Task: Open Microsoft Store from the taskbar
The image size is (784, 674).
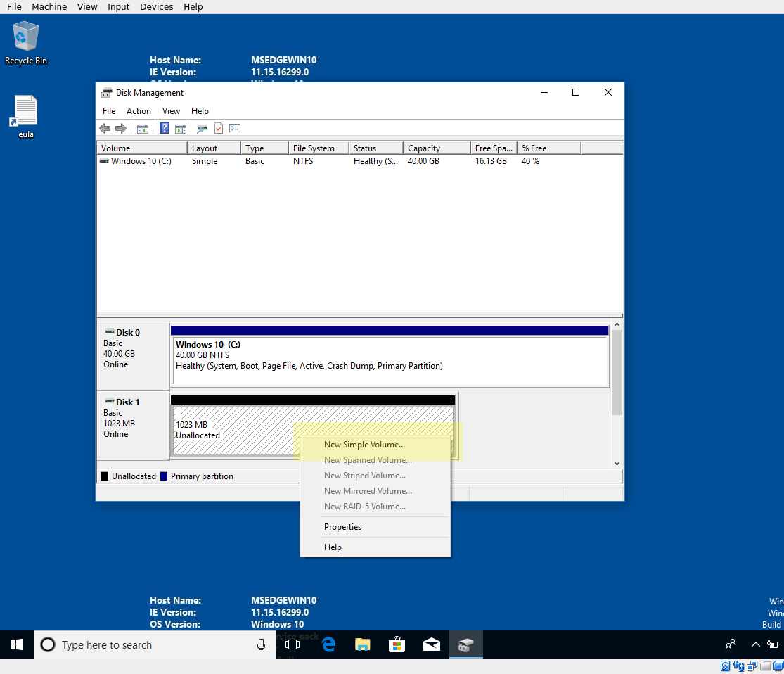Action: pos(397,644)
